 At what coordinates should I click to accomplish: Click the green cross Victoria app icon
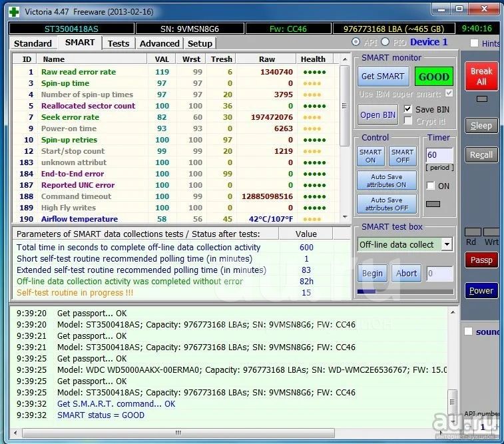(14, 12)
